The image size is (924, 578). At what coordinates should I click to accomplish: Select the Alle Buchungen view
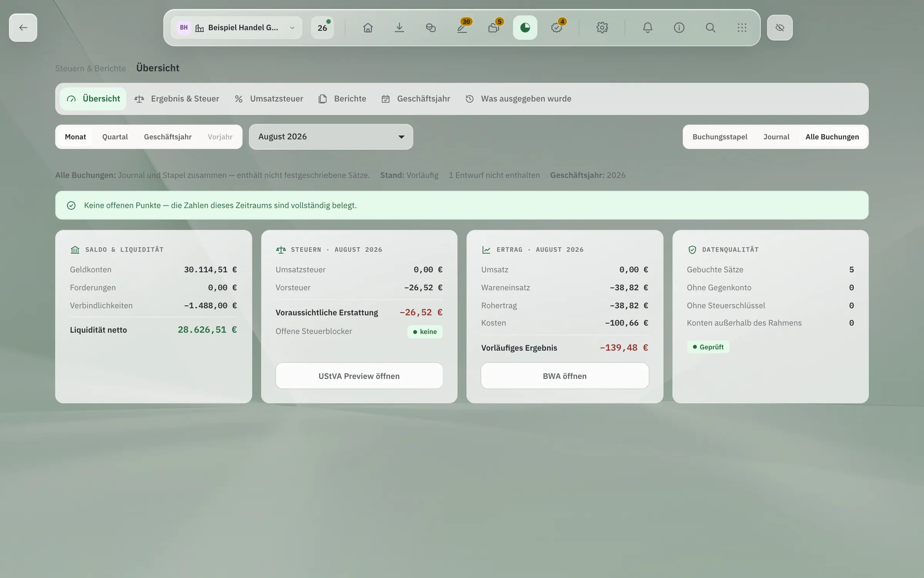coord(832,137)
